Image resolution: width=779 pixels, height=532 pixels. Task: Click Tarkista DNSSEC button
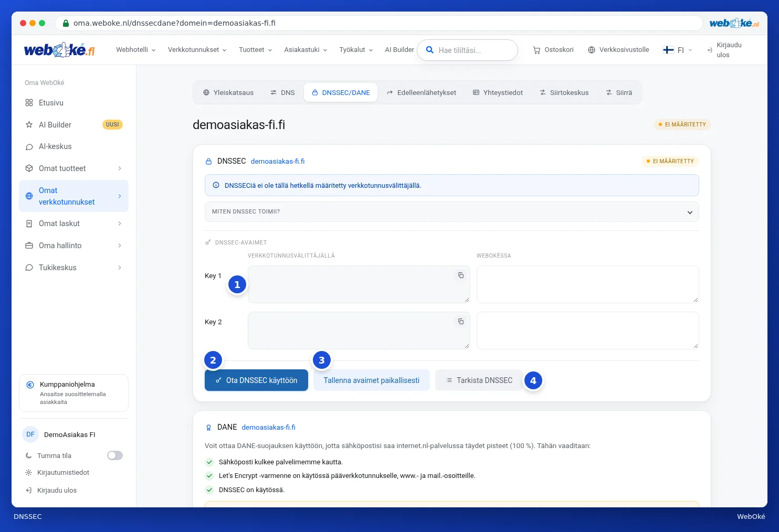click(479, 380)
